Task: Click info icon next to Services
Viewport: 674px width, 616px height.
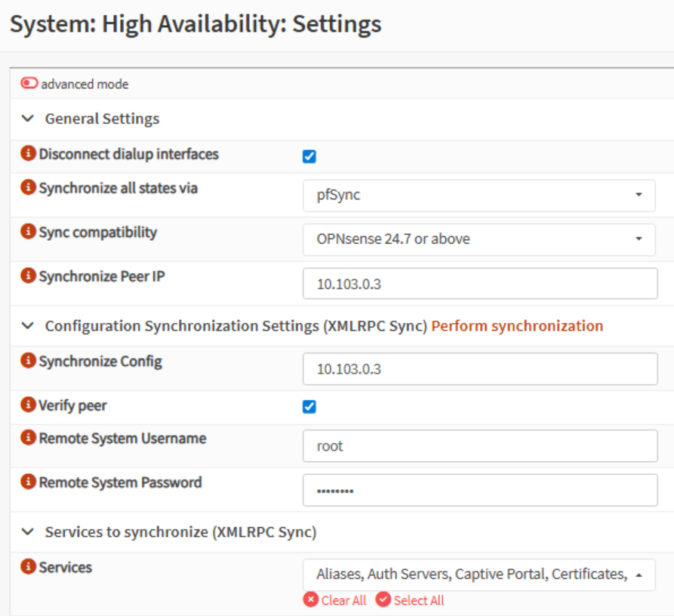Action: tap(29, 567)
